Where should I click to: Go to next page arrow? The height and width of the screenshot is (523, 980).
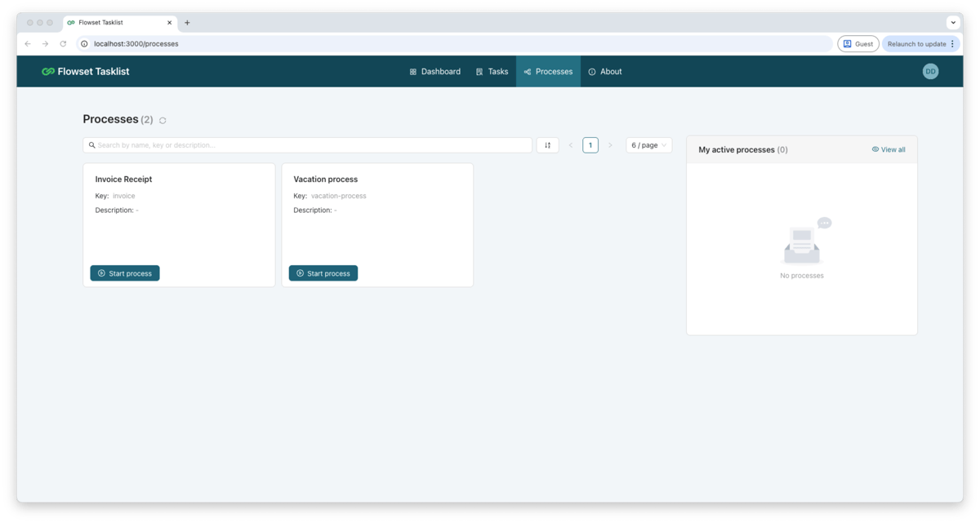(x=610, y=145)
